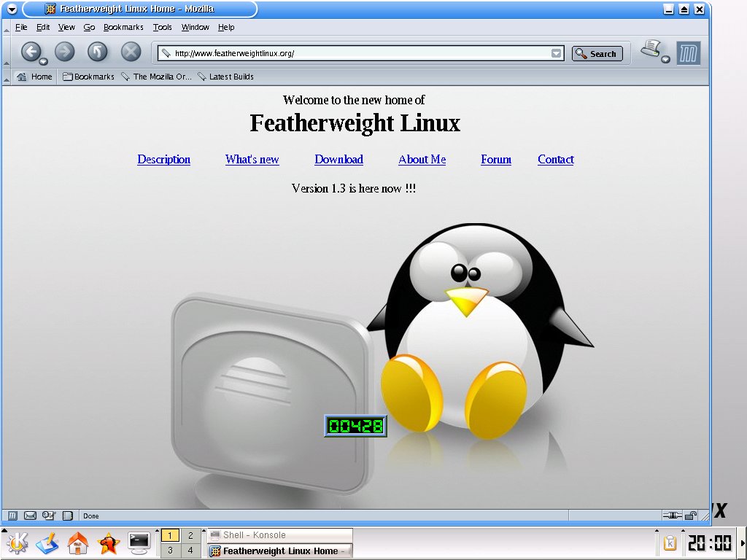Stop loading with the X stop icon

[131, 52]
